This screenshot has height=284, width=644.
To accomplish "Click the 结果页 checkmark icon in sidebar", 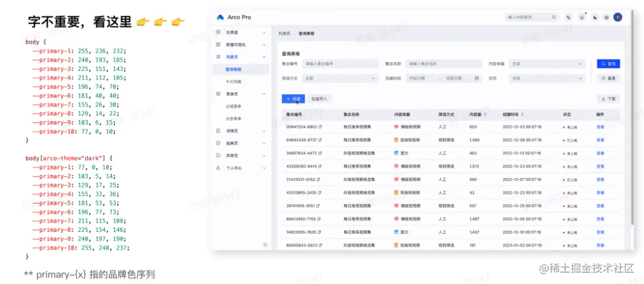I will click(x=218, y=143).
